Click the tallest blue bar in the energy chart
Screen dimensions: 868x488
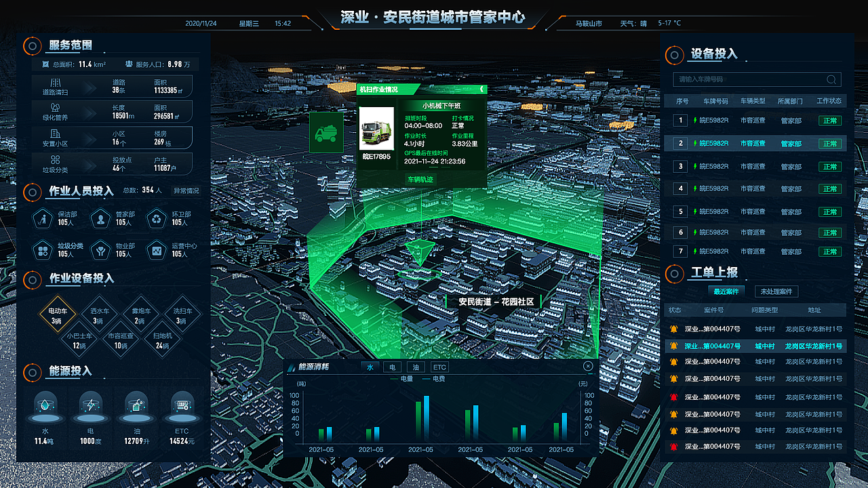(427, 418)
